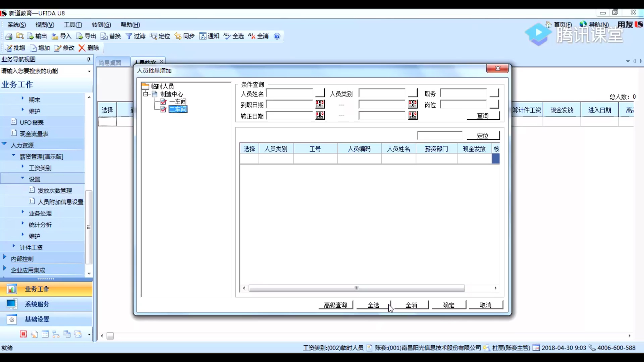Click the 修改 toolbar button
This screenshot has width=644, height=362.
(64, 48)
